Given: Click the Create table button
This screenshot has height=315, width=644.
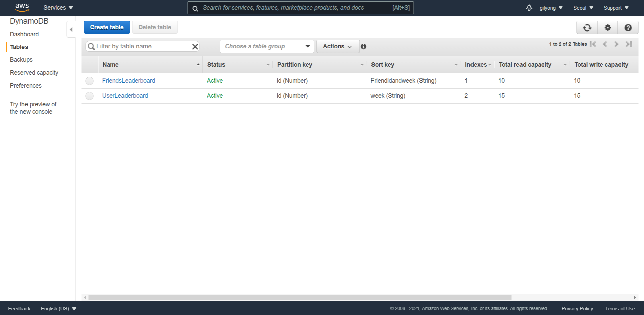Looking at the screenshot, I should 107,27.
